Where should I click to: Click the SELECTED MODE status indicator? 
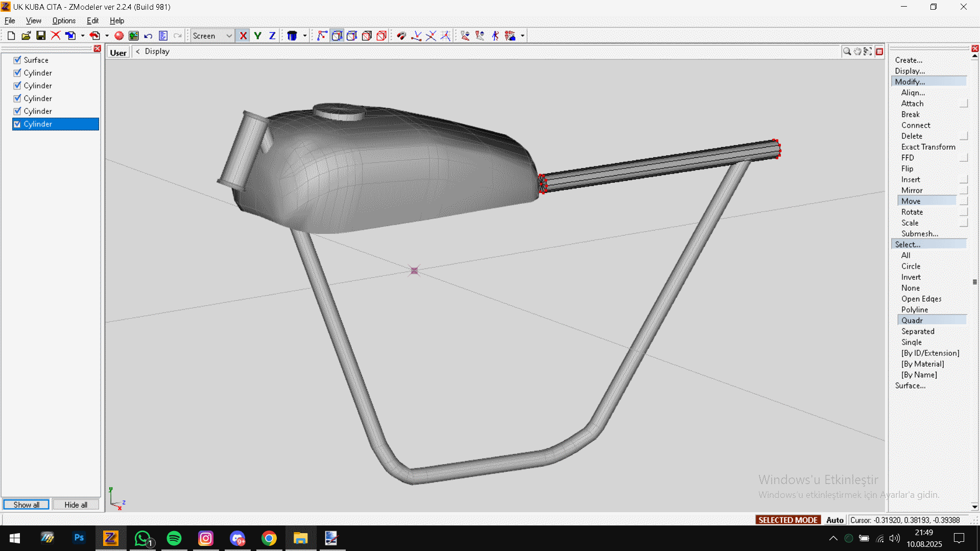click(x=788, y=520)
